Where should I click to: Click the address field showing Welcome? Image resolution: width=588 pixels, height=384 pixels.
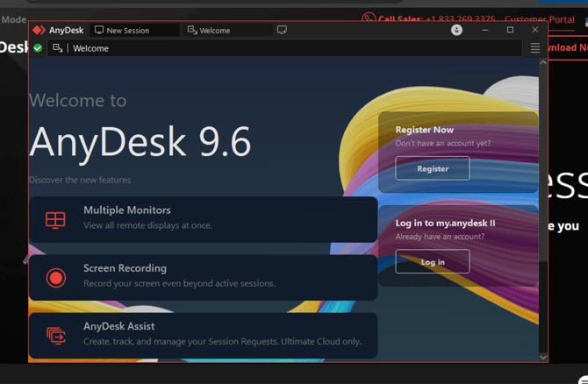[284, 48]
